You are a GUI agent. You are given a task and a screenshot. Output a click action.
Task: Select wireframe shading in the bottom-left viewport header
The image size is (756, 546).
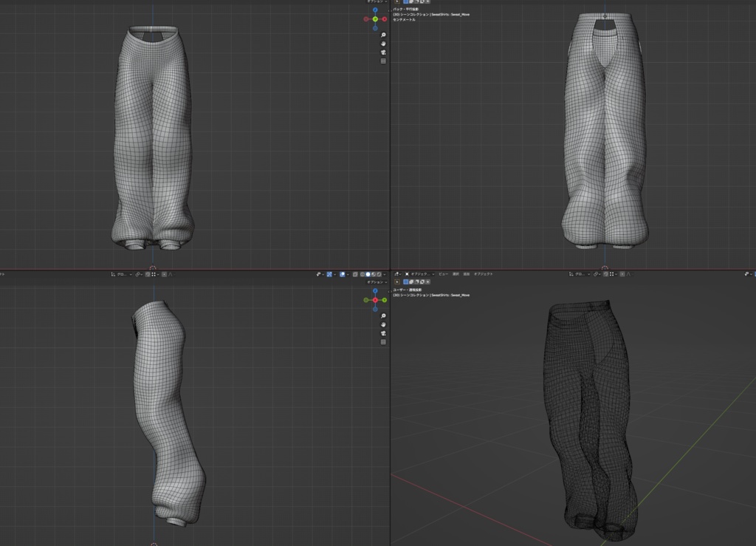362,274
